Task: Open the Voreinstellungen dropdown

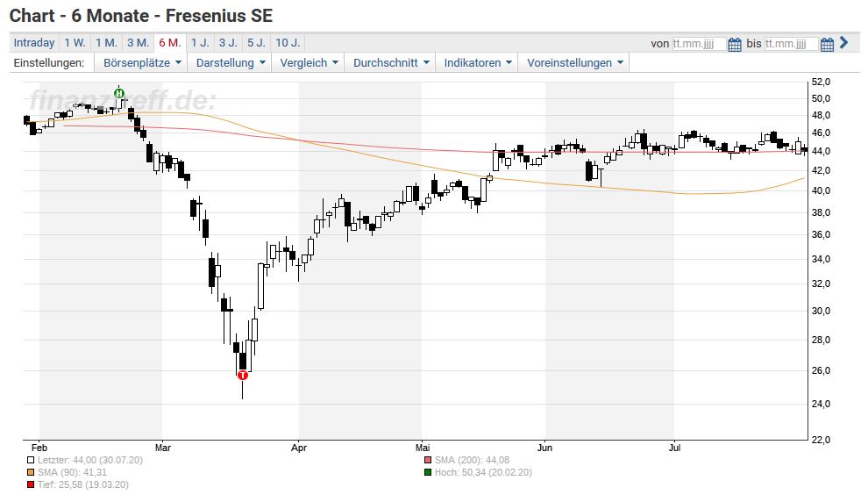Action: (574, 62)
